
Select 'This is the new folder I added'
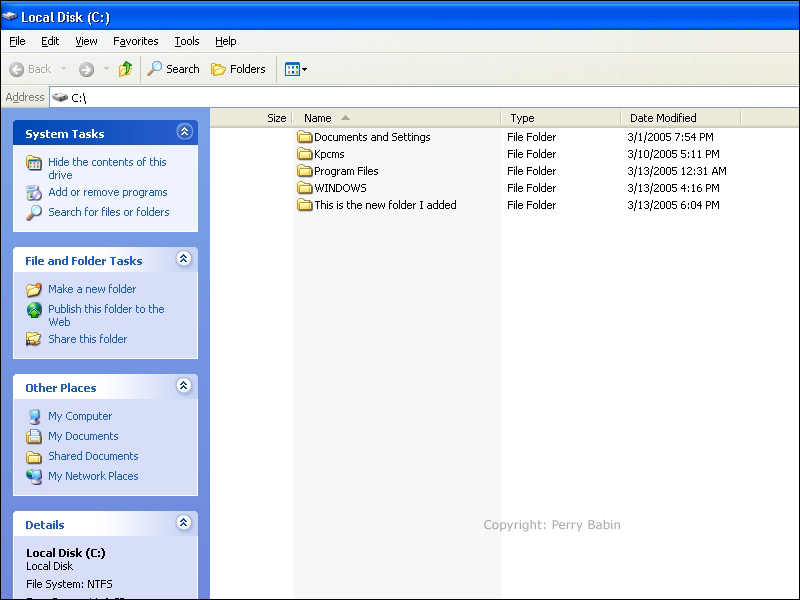click(385, 205)
